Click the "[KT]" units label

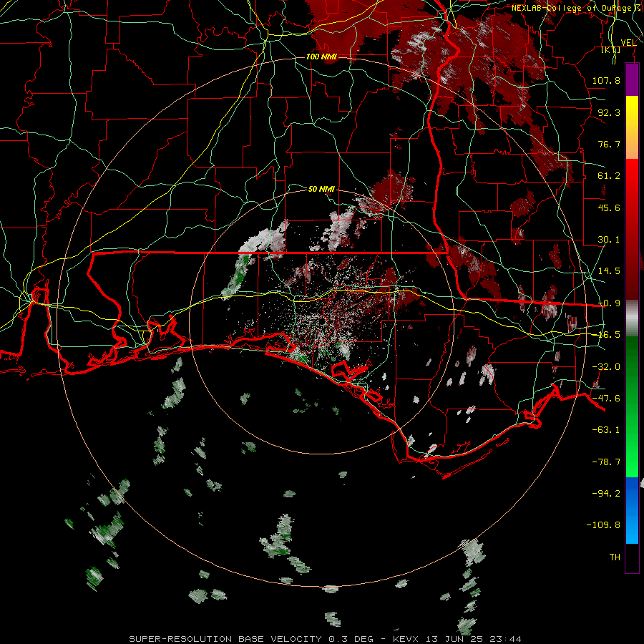[x=611, y=50]
